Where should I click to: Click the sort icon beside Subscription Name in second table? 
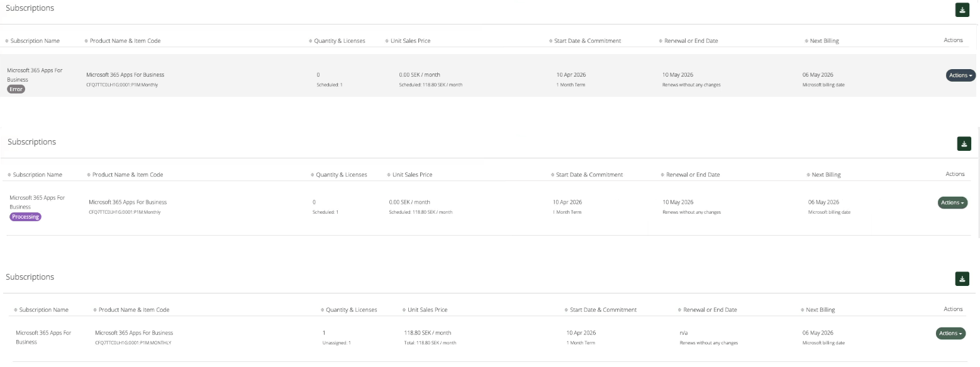[9, 174]
